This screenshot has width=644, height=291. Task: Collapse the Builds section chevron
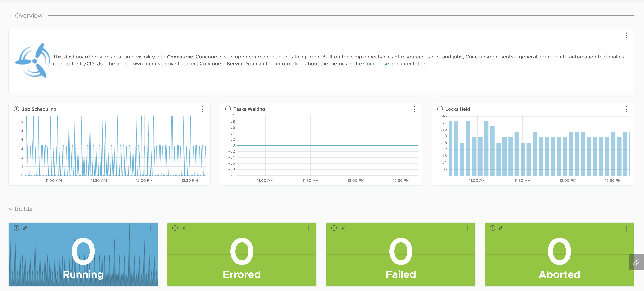pyautogui.click(x=11, y=209)
